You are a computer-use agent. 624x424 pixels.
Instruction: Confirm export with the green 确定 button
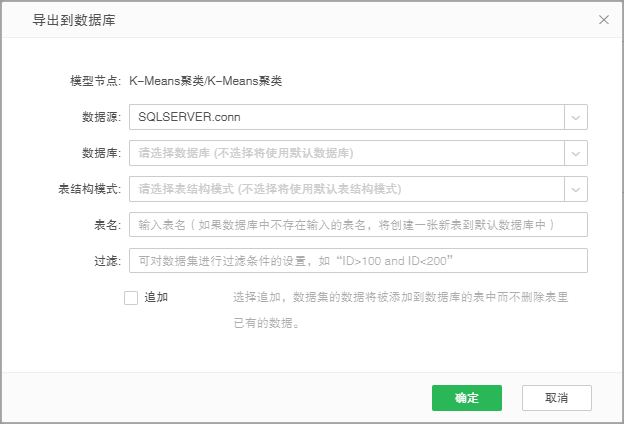coord(466,398)
